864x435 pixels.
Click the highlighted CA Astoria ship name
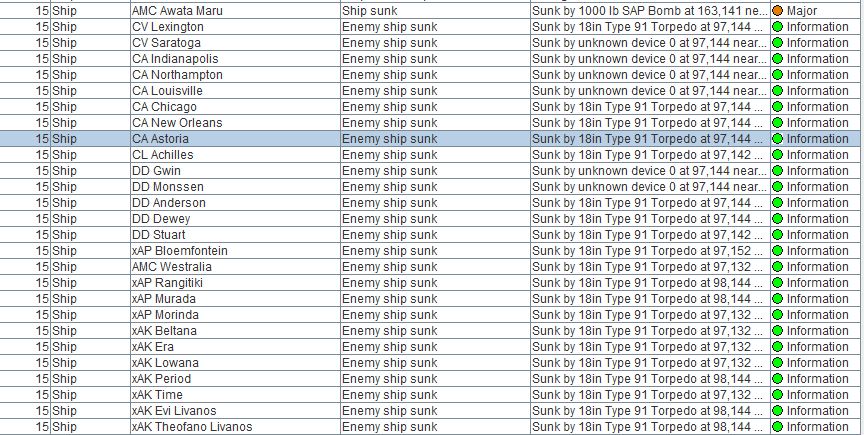160,138
